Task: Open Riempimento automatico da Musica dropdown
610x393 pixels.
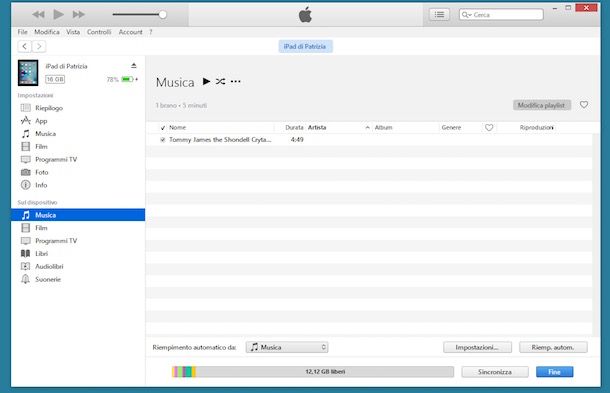Action: pos(287,347)
